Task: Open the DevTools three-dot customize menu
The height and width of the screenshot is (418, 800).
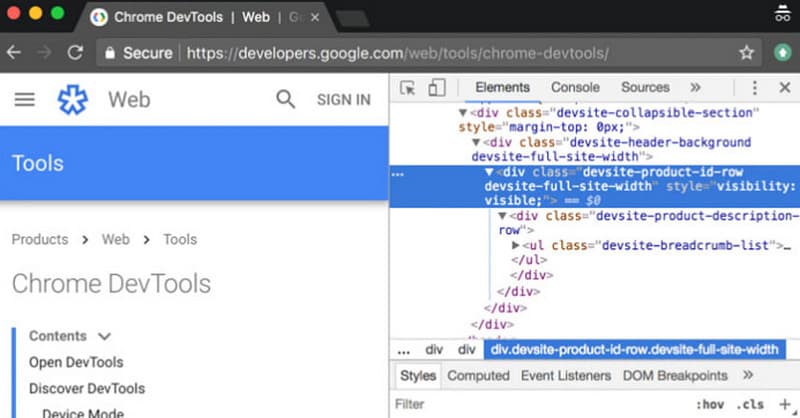Action: coord(755,88)
